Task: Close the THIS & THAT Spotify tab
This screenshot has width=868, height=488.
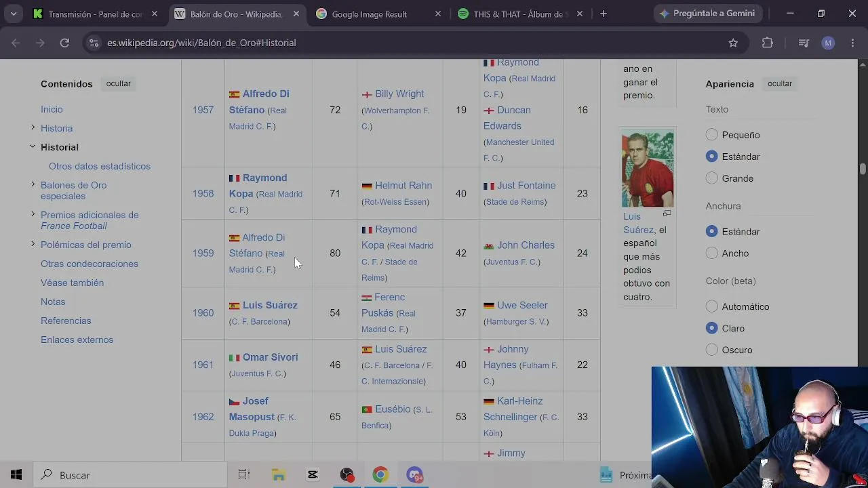Action: point(580,14)
